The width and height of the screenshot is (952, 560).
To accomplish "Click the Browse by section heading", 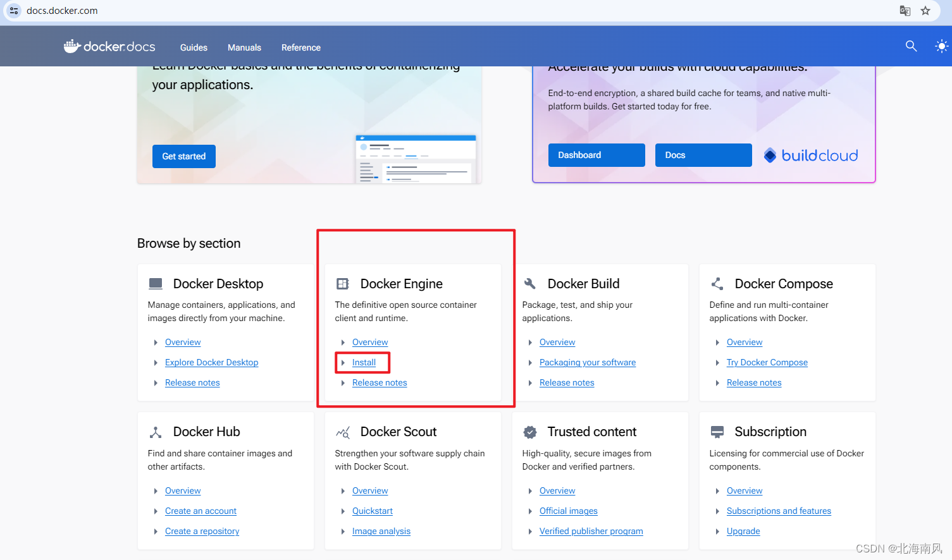I will 189,243.
